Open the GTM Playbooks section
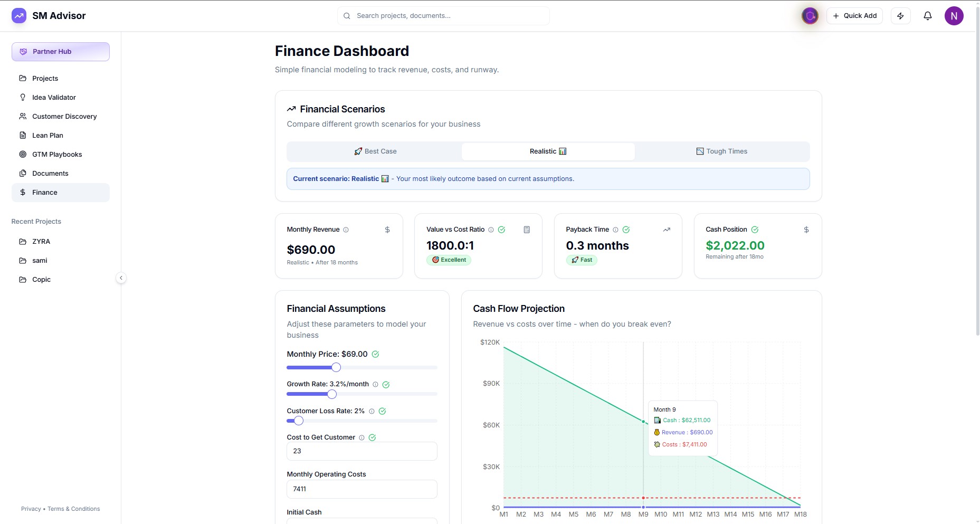The height and width of the screenshot is (524, 980). pos(57,155)
